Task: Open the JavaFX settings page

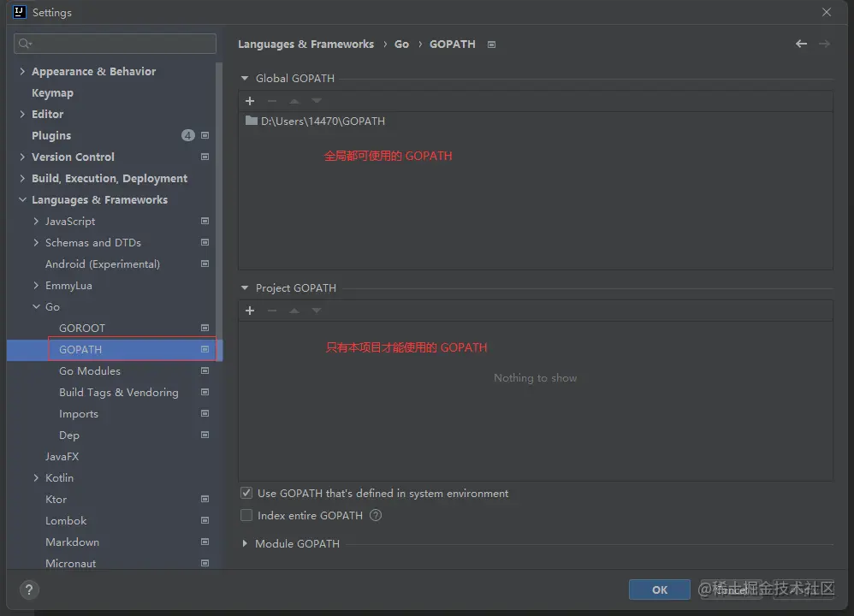Action: pyautogui.click(x=62, y=456)
